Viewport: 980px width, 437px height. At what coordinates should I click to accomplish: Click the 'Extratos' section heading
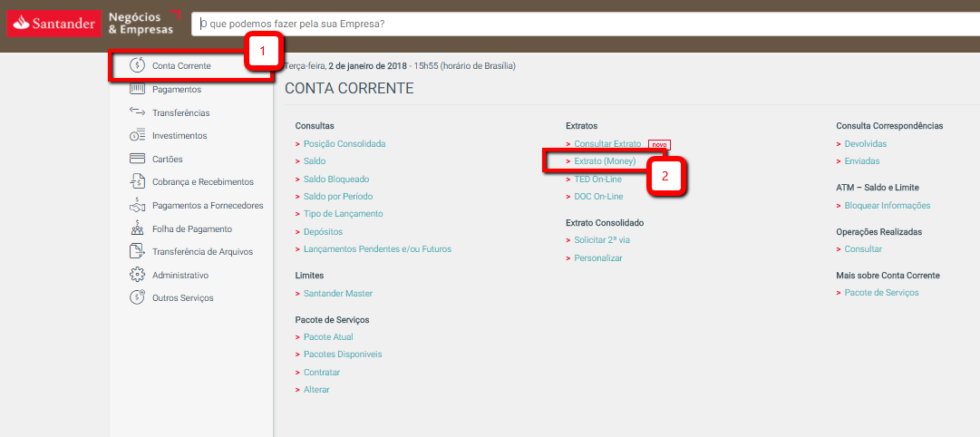582,126
